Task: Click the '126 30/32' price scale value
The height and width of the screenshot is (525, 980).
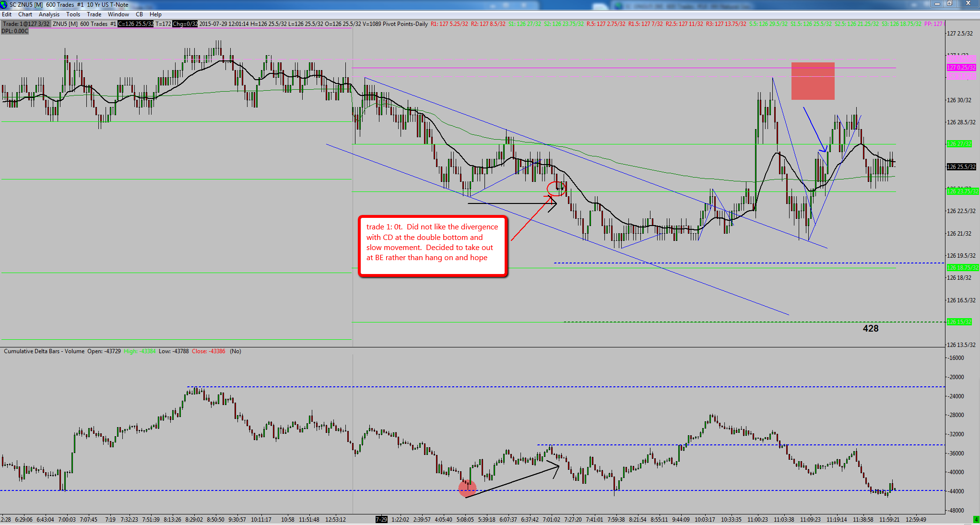Action: click(959, 100)
